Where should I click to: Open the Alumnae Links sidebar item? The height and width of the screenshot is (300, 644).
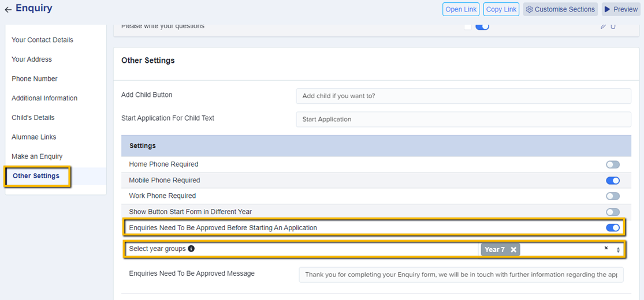[x=34, y=137]
